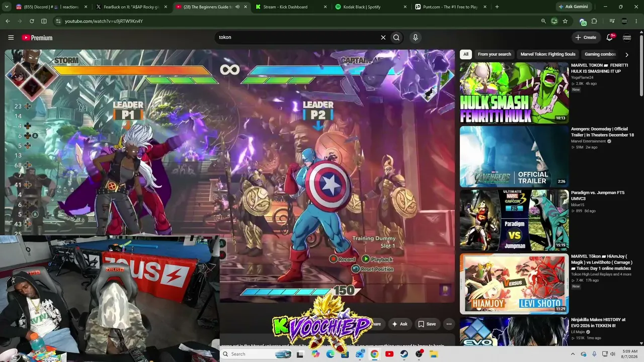This screenshot has height=362, width=644.
Task: Open the Marvel Entertainment channel link
Action: tap(589, 141)
